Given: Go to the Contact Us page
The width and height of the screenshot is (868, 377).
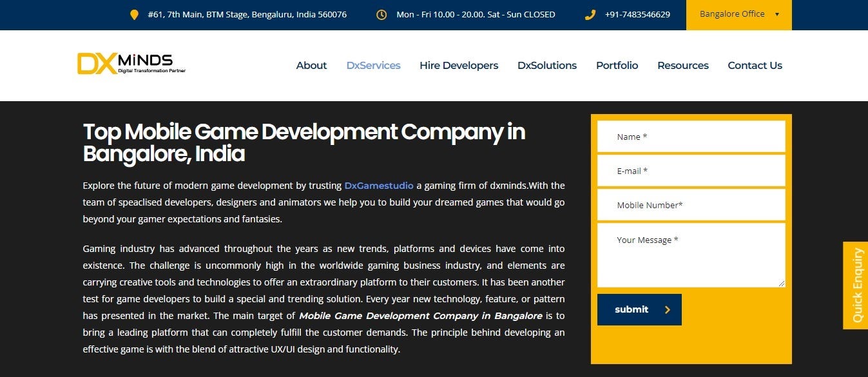Looking at the screenshot, I should (755, 65).
